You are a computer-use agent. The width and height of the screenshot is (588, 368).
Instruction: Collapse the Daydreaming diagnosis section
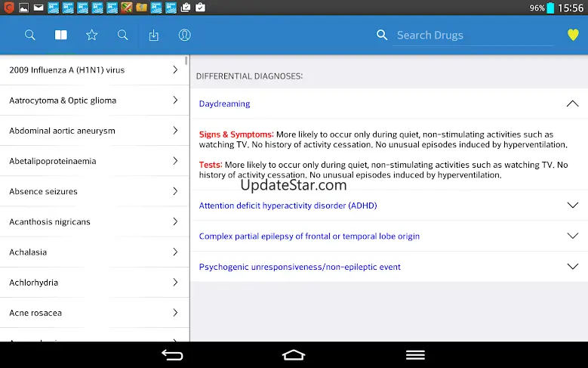point(573,104)
